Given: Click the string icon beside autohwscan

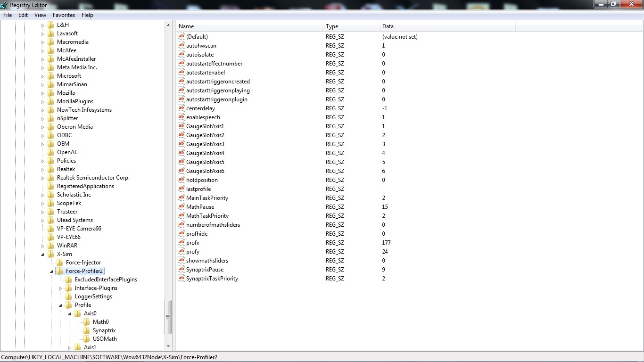Looking at the screenshot, I should pyautogui.click(x=182, y=45).
